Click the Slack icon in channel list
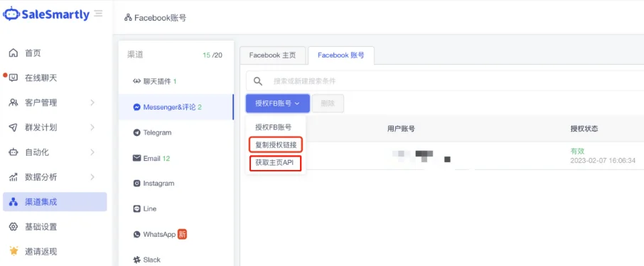 pos(136,260)
